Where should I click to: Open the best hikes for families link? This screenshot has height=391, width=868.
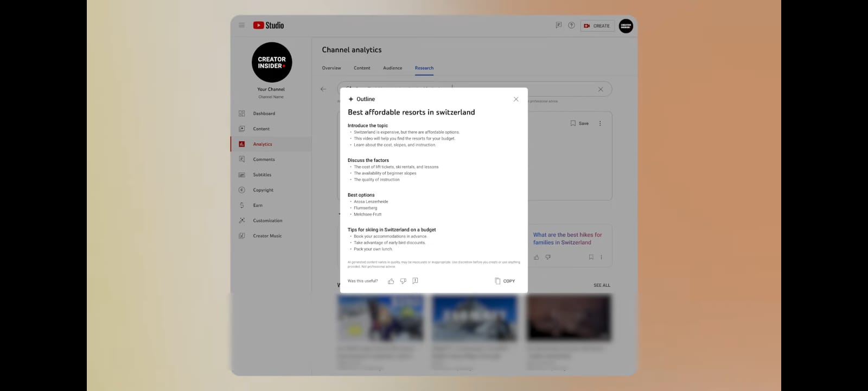[x=567, y=239]
